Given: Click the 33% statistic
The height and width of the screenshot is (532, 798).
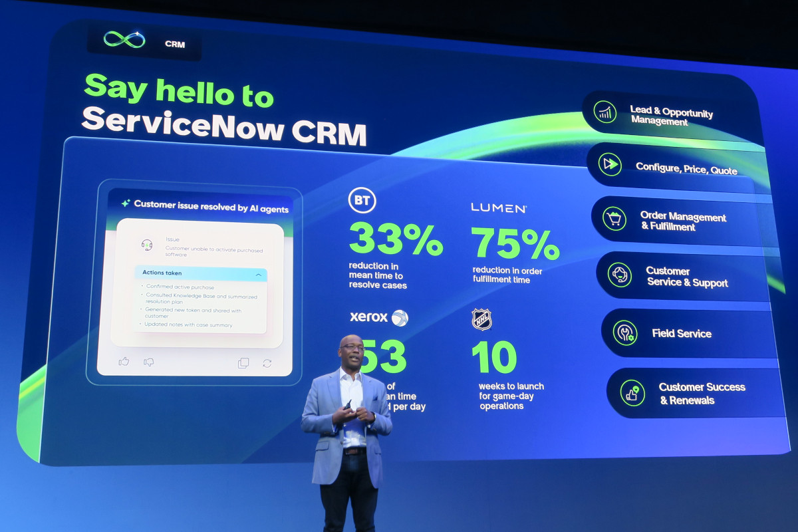Looking at the screenshot, I should pyautogui.click(x=396, y=240).
